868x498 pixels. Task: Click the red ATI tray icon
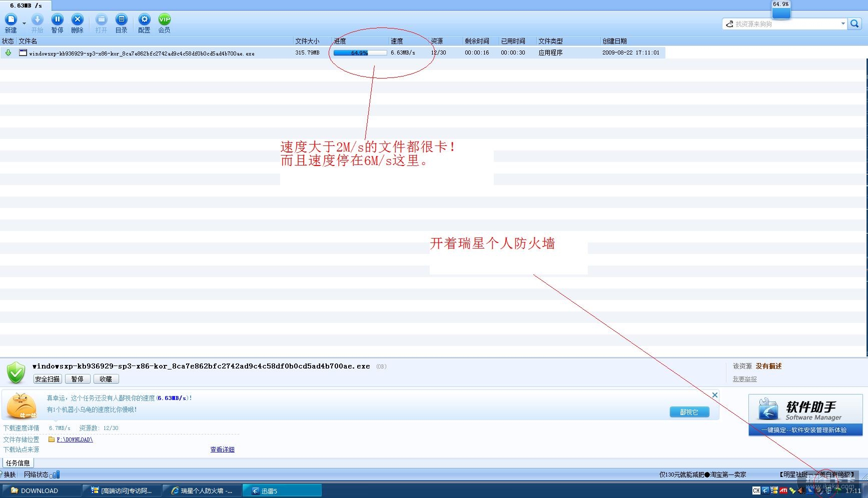click(x=783, y=490)
